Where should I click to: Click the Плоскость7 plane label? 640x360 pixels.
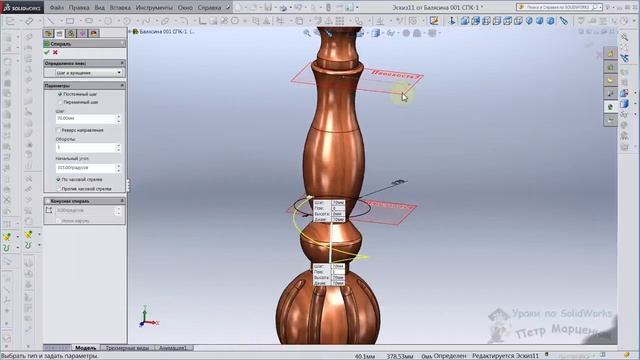coord(396,75)
